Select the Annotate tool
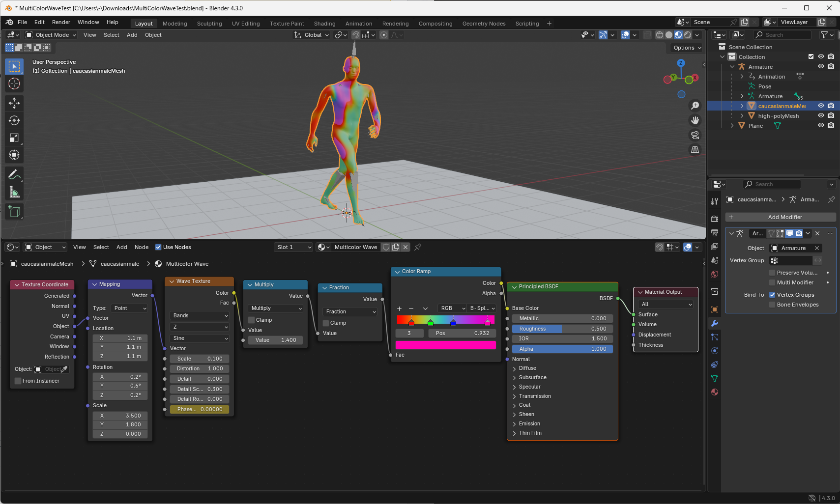 click(14, 174)
